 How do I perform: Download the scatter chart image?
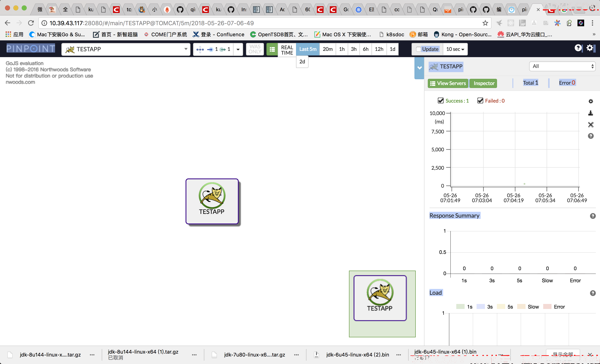(x=590, y=113)
